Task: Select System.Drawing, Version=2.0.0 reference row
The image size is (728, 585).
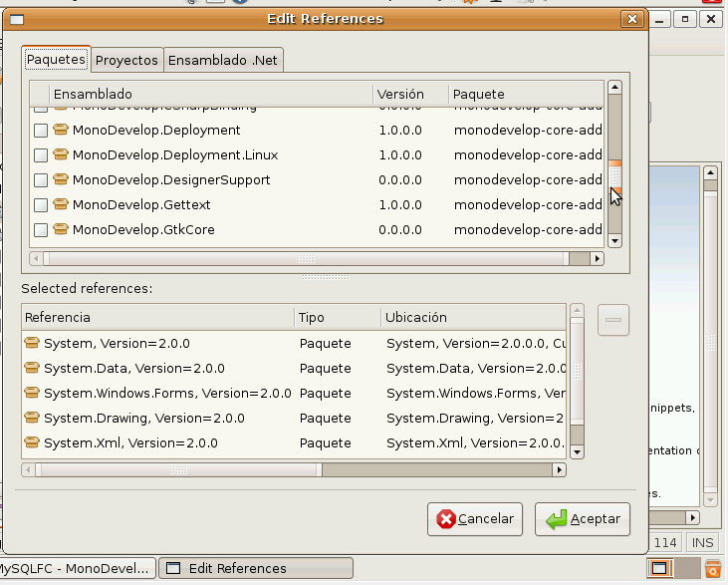Action: point(294,419)
